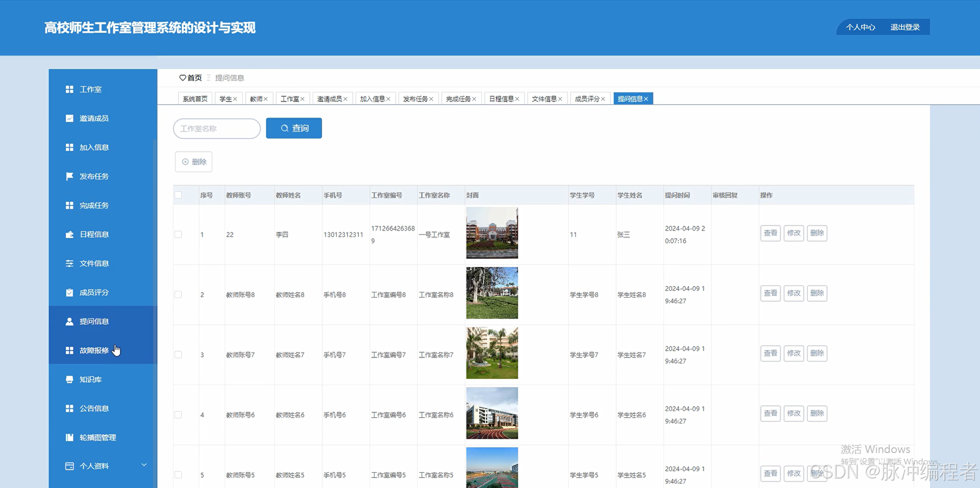Click 删除 for row 2 教师姓名8
Screen dimensions: 980x488
(x=817, y=293)
